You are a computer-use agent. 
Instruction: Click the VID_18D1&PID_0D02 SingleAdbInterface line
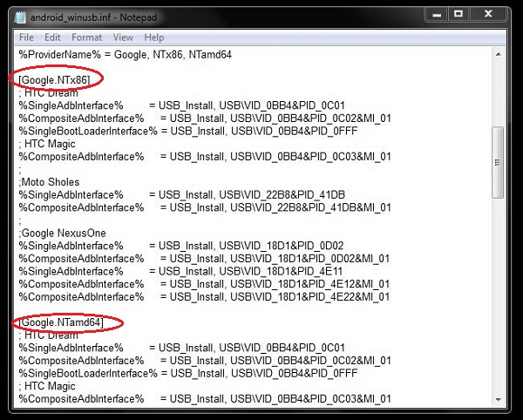tap(181, 246)
